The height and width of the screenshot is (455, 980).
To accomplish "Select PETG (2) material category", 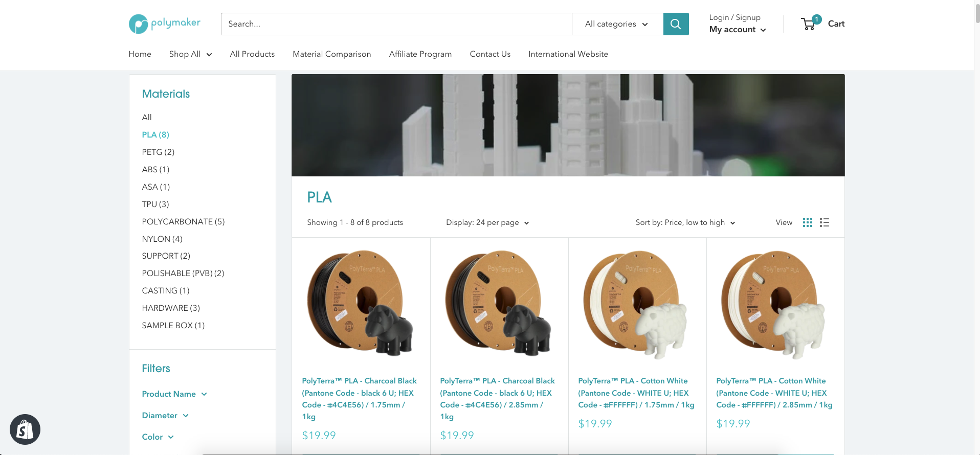I will click(x=159, y=152).
